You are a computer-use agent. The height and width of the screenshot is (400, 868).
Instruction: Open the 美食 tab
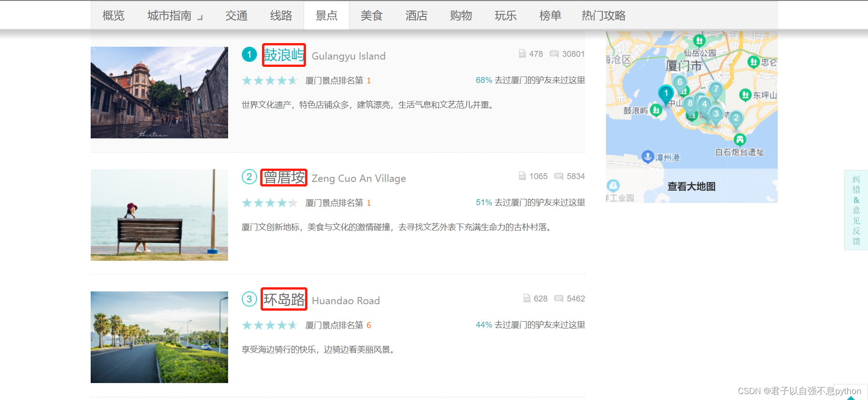point(371,16)
